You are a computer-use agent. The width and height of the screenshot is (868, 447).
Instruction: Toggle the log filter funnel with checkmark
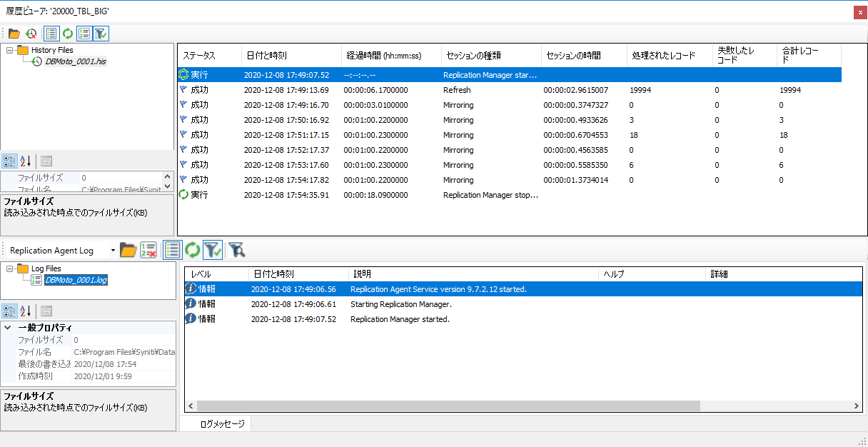tap(212, 250)
